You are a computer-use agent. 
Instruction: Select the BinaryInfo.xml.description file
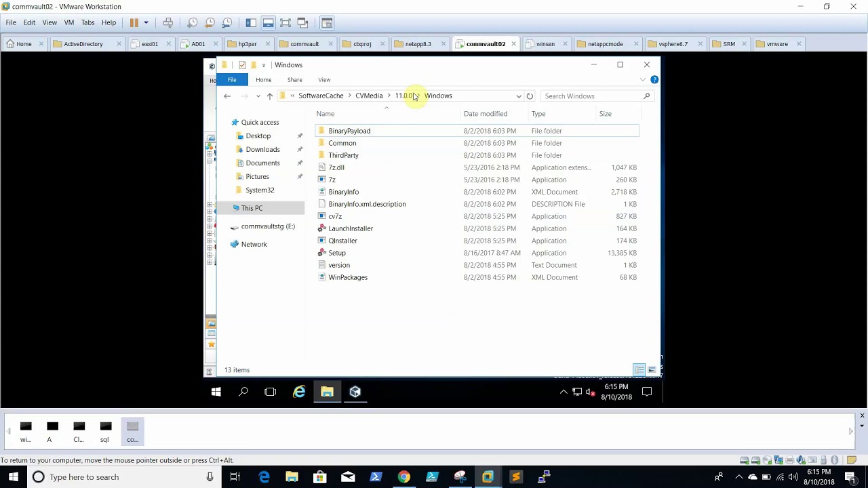[x=367, y=204]
